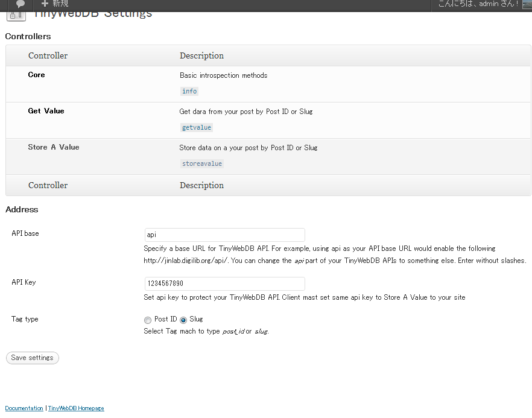This screenshot has height=418, width=532.
Task: Click 'Basic introspection methods' description
Action: (224, 75)
